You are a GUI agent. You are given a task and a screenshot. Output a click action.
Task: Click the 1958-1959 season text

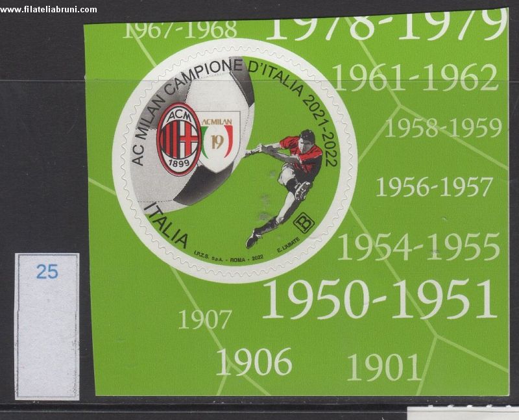[x=443, y=128]
